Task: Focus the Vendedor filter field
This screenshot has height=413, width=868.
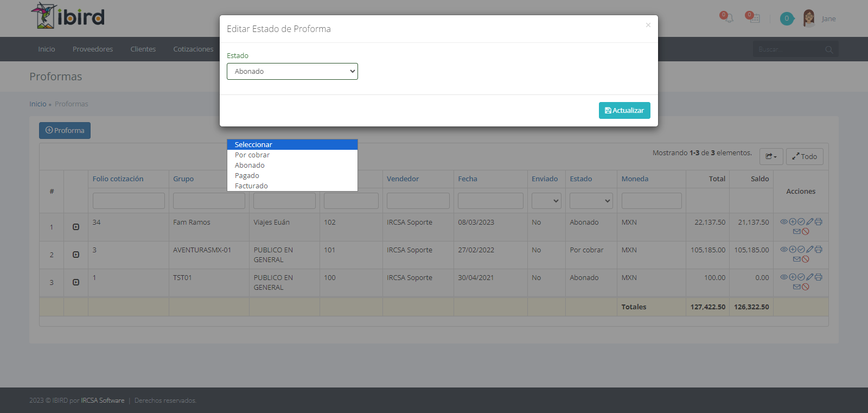Action: point(418,201)
